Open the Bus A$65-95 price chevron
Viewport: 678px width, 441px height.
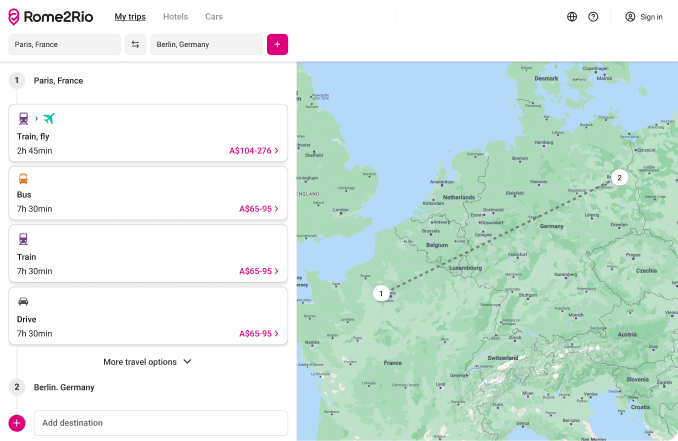[277, 209]
